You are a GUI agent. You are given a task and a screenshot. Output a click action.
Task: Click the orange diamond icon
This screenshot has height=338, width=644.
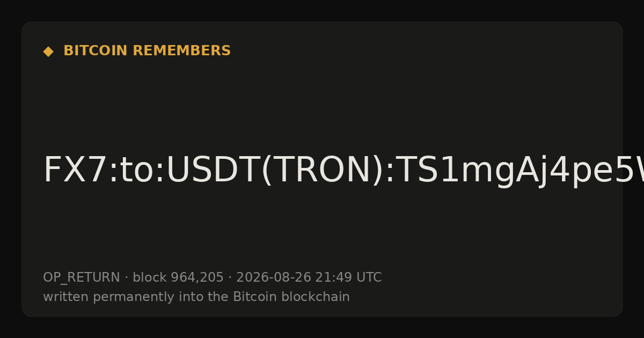tap(48, 51)
